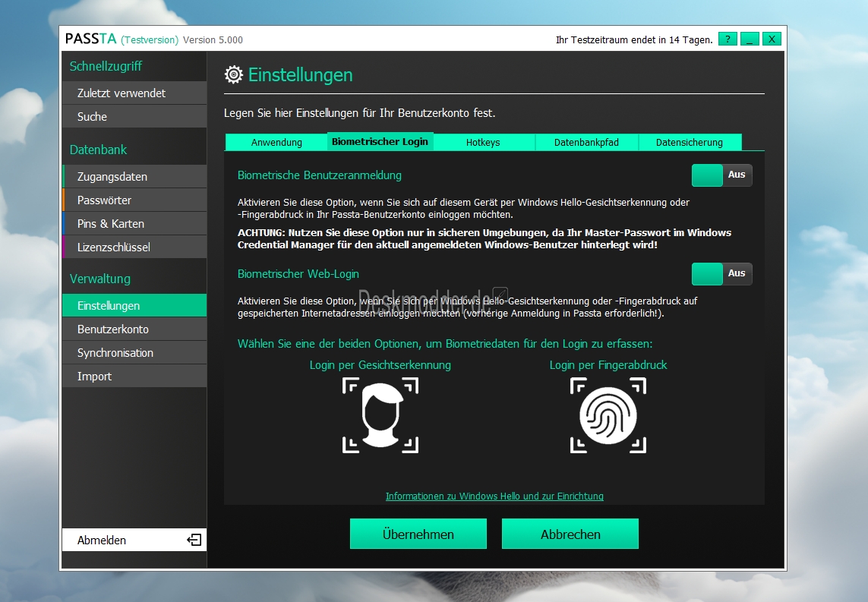
Task: Select the Biometrischer Login tab
Action: pyautogui.click(x=380, y=142)
